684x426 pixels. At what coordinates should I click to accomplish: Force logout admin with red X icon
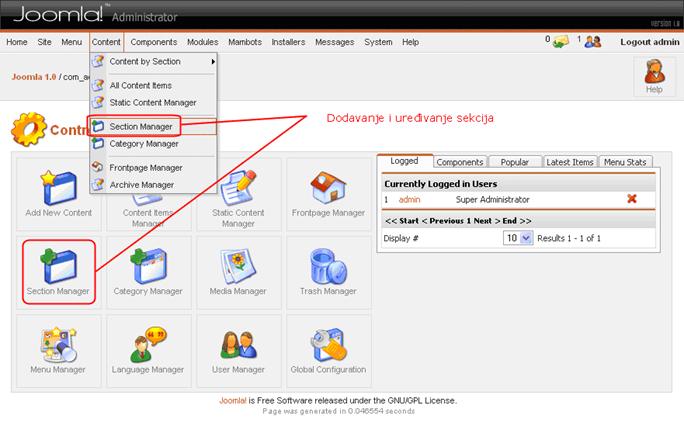click(x=632, y=199)
